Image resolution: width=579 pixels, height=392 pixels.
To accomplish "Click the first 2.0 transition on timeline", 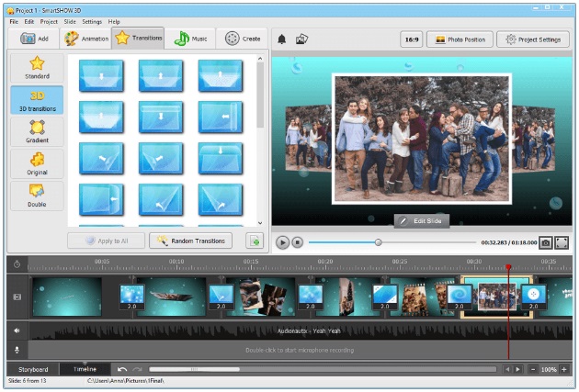I will tap(131, 297).
